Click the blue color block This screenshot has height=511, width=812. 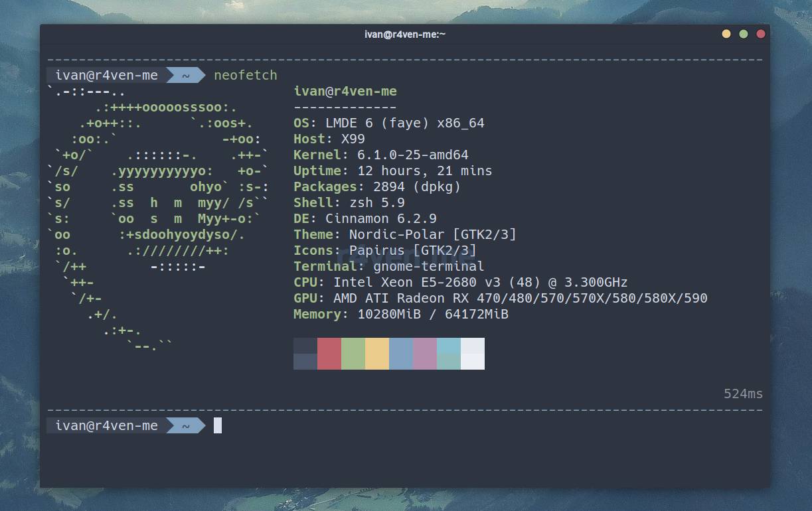pyautogui.click(x=401, y=353)
